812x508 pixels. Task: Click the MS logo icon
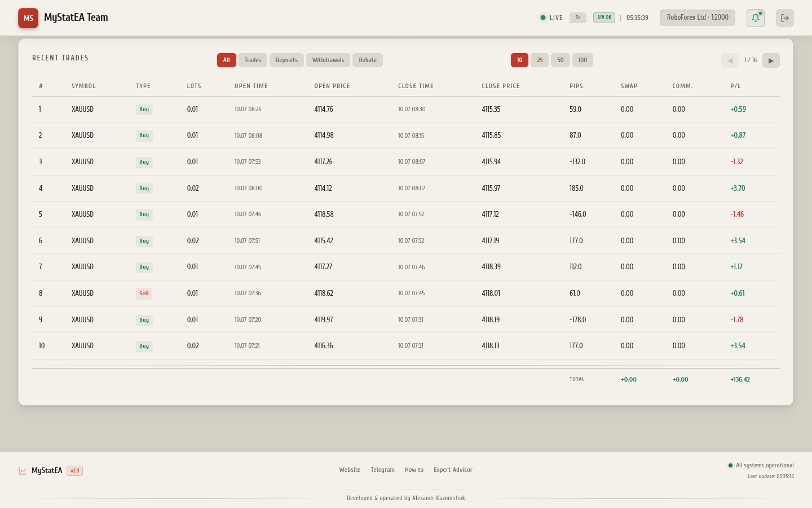(x=28, y=18)
